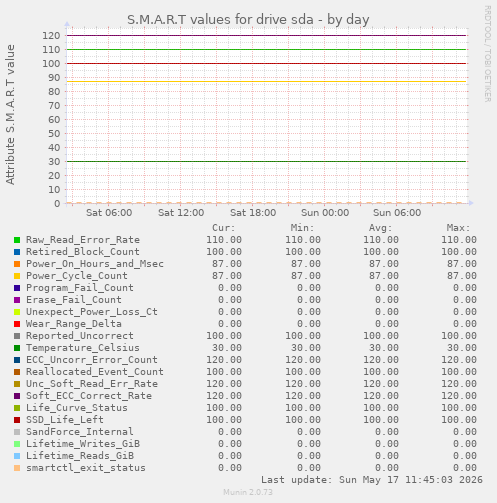
Task: Click the yellow plotted line near value 87
Action: click(267, 81)
